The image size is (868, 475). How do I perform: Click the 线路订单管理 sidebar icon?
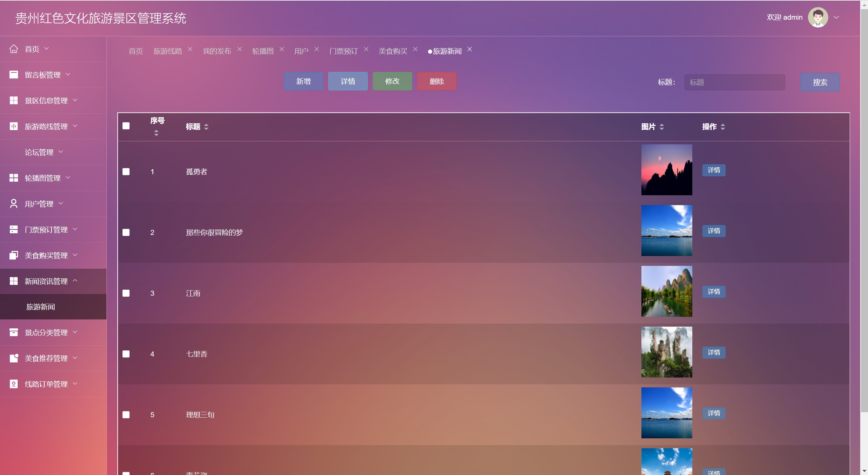point(14,384)
